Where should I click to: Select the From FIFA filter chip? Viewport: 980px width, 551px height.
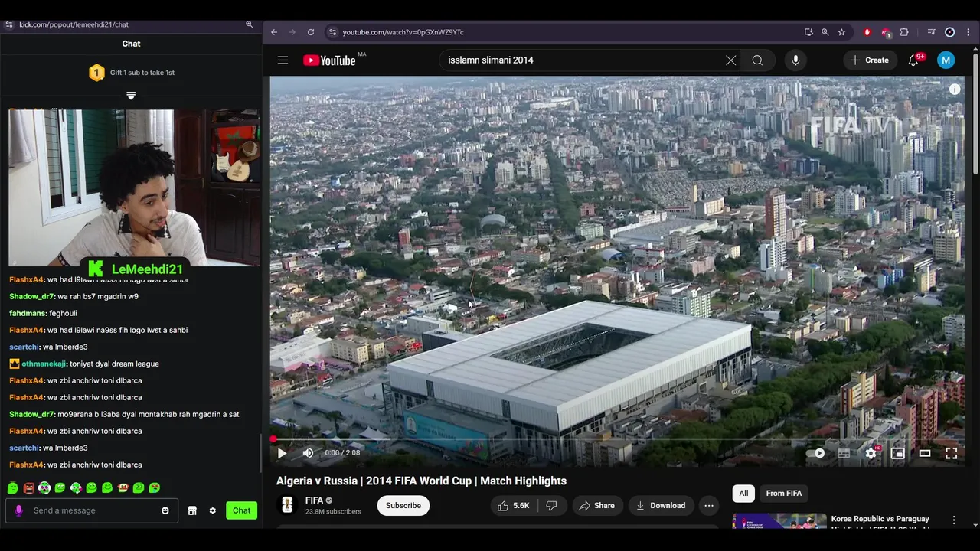[x=784, y=494]
